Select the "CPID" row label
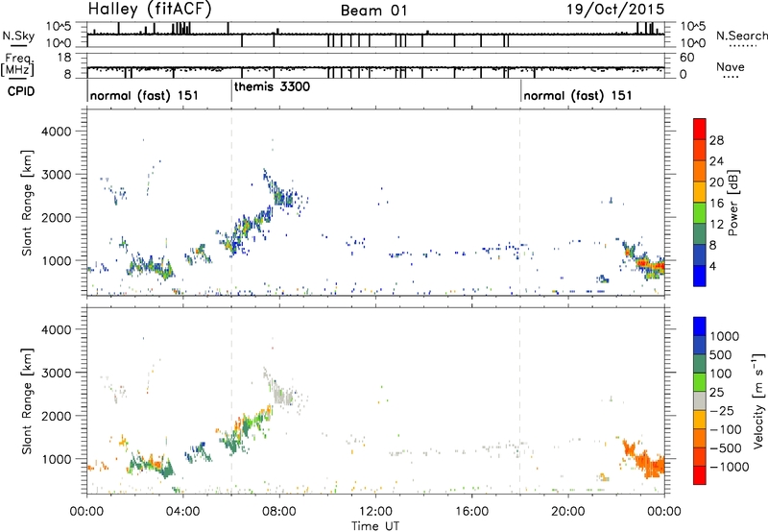Viewport: 768px width, 532px height. (21, 91)
